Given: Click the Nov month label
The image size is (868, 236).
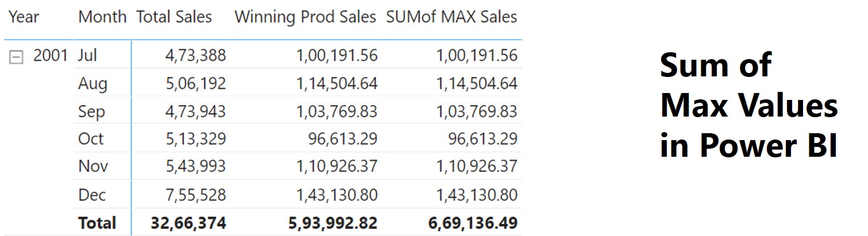Looking at the screenshot, I should [x=92, y=167].
